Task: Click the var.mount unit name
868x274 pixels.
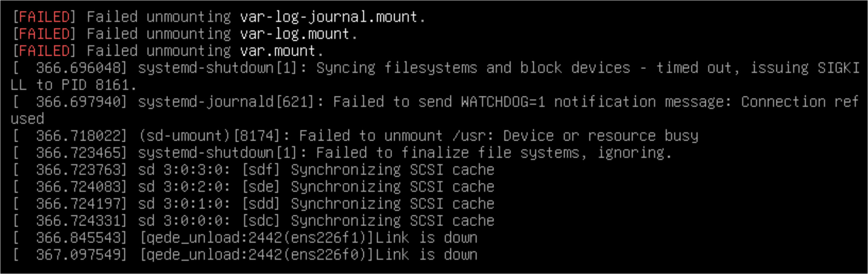Action: (277, 51)
